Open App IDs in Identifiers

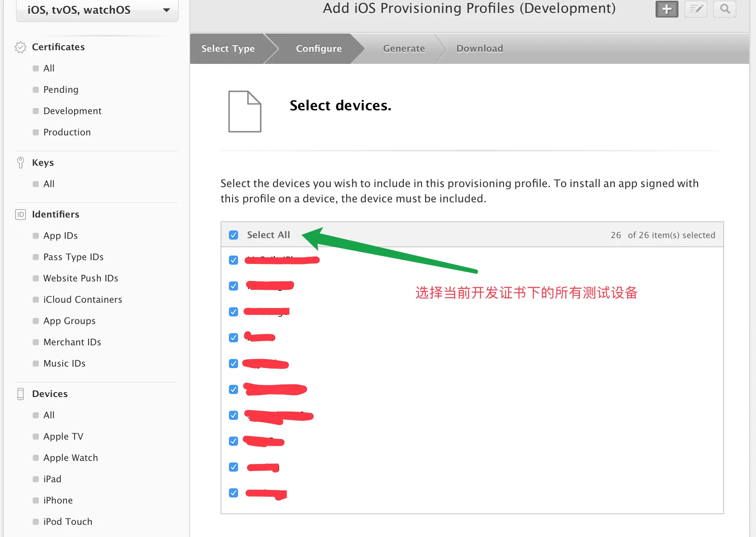pyautogui.click(x=60, y=236)
